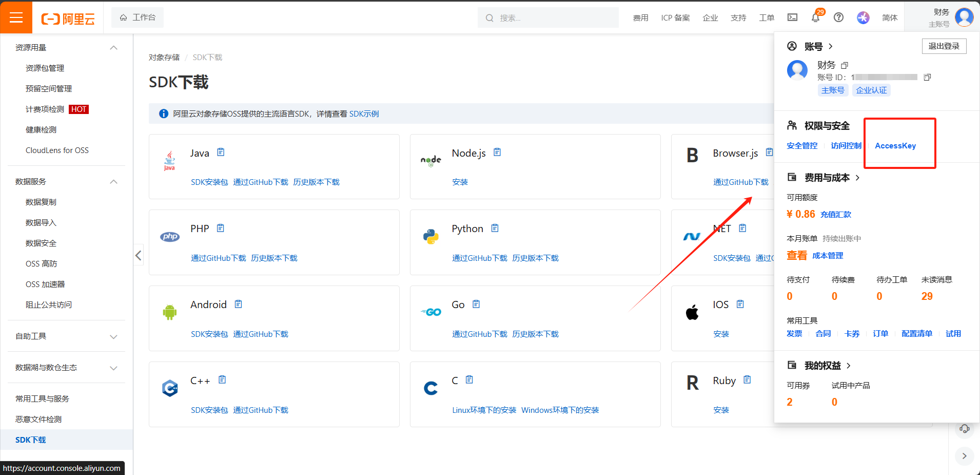Select 计费项检测 HOT item
Screen dimensions: 980x475
coord(57,109)
